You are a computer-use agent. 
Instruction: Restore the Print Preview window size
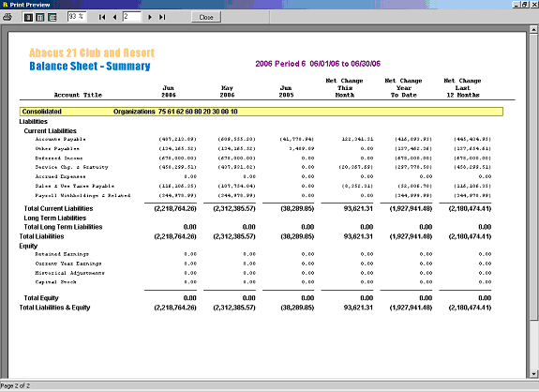pyautogui.click(x=524, y=5)
